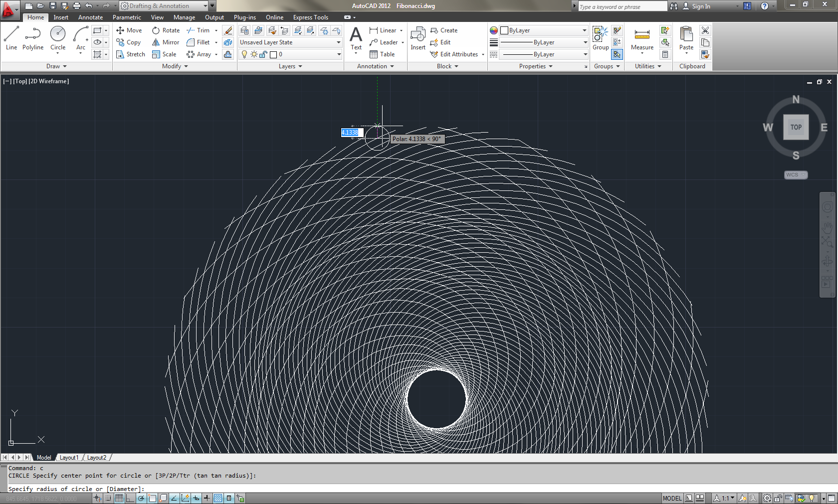Toggle Grid Display in status bar
The height and width of the screenshot is (504, 838).
click(x=119, y=498)
